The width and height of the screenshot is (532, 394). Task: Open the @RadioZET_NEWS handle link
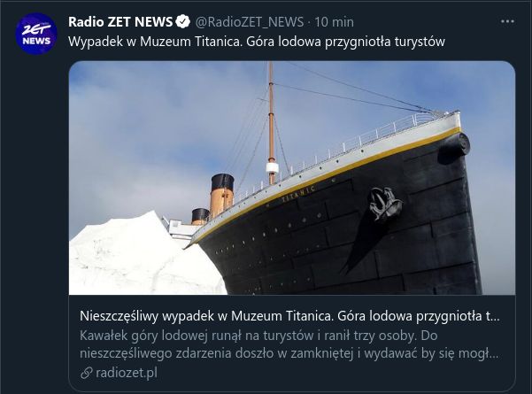(250, 22)
